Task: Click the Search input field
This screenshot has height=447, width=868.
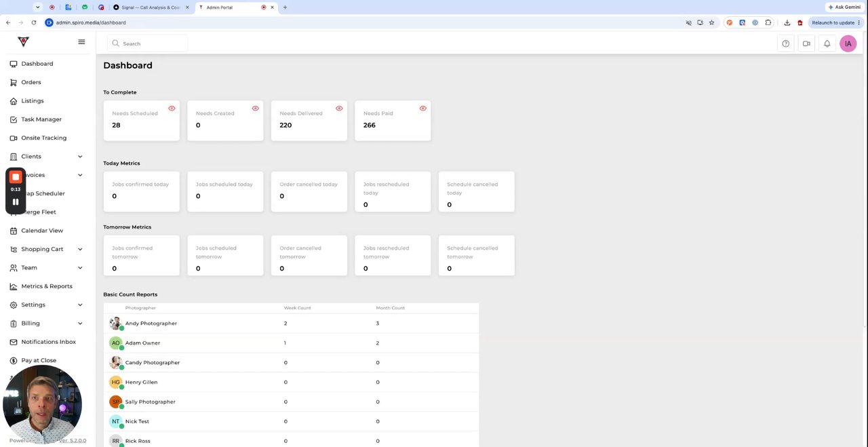Action: point(148,43)
